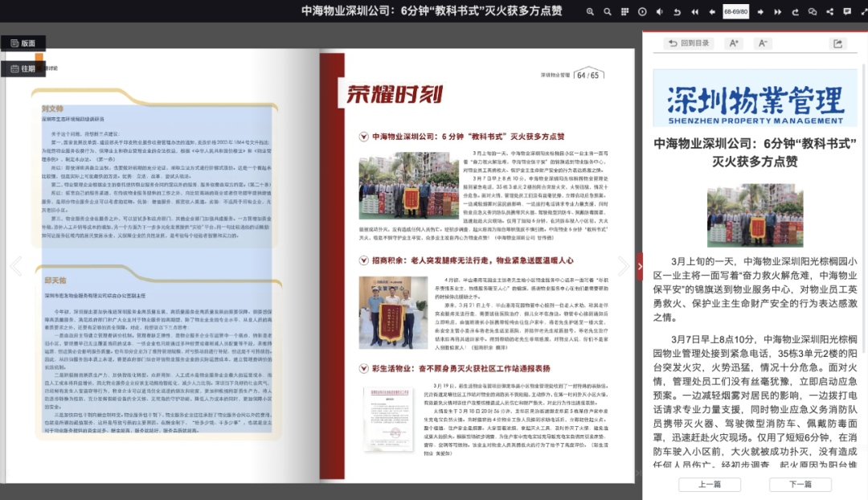The image size is (868, 500).
Task: Select the 彩生活物业 article headline
Action: tap(461, 368)
